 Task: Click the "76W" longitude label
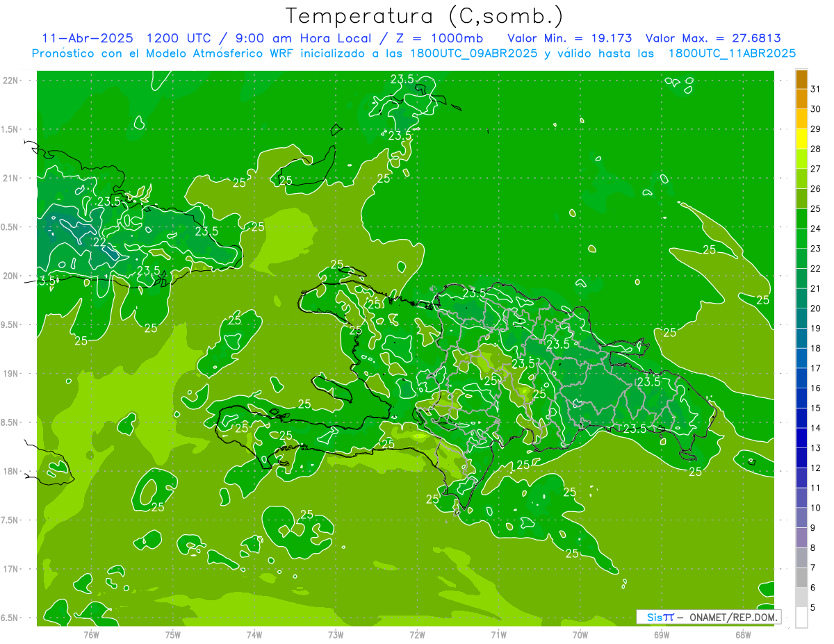point(91,634)
